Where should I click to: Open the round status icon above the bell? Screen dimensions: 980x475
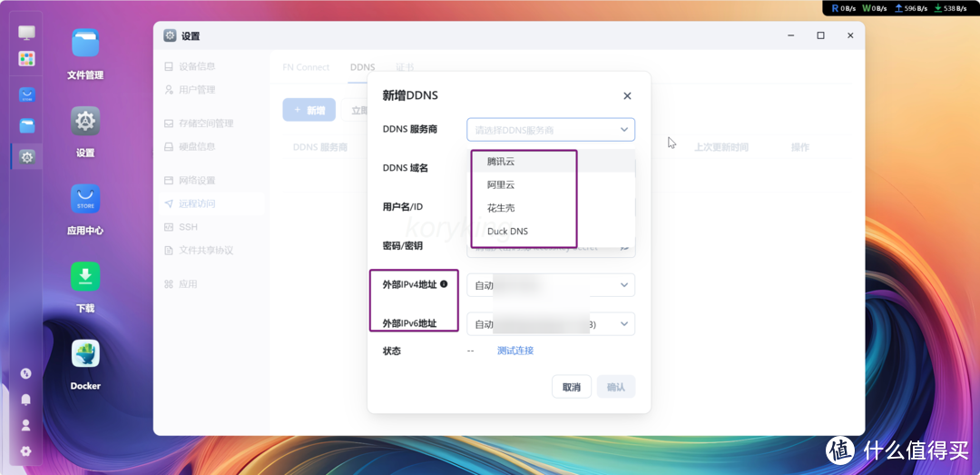(x=25, y=373)
